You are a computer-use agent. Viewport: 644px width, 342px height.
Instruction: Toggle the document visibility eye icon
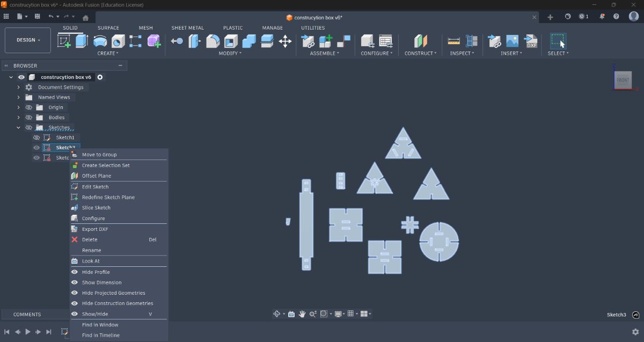click(21, 77)
